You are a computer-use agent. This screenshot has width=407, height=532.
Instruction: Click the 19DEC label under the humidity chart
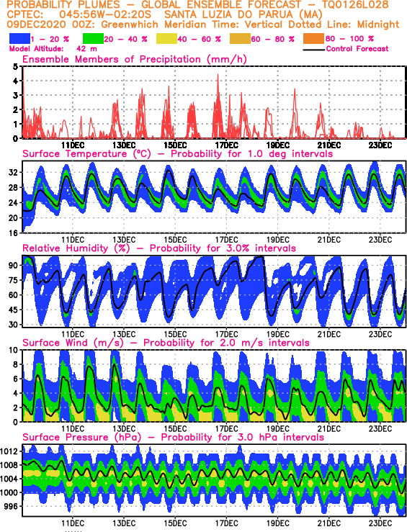click(x=277, y=335)
